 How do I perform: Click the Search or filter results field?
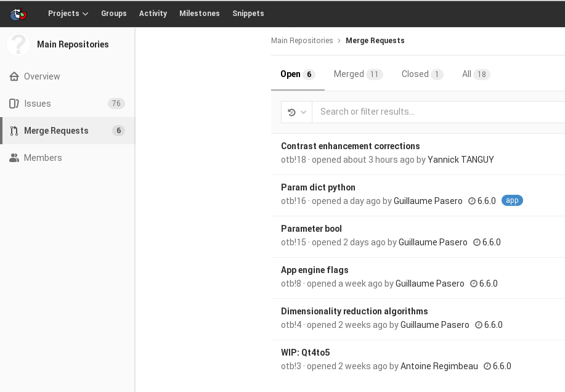click(x=437, y=112)
